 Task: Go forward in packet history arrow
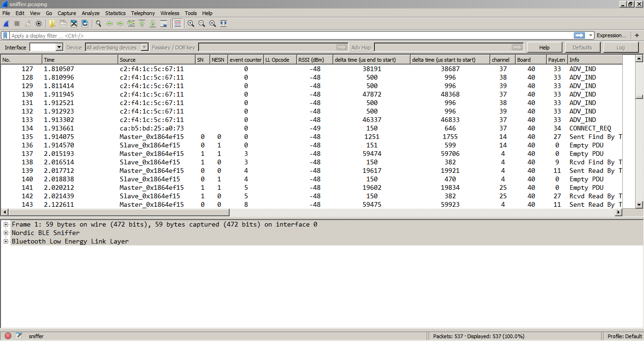pos(120,24)
